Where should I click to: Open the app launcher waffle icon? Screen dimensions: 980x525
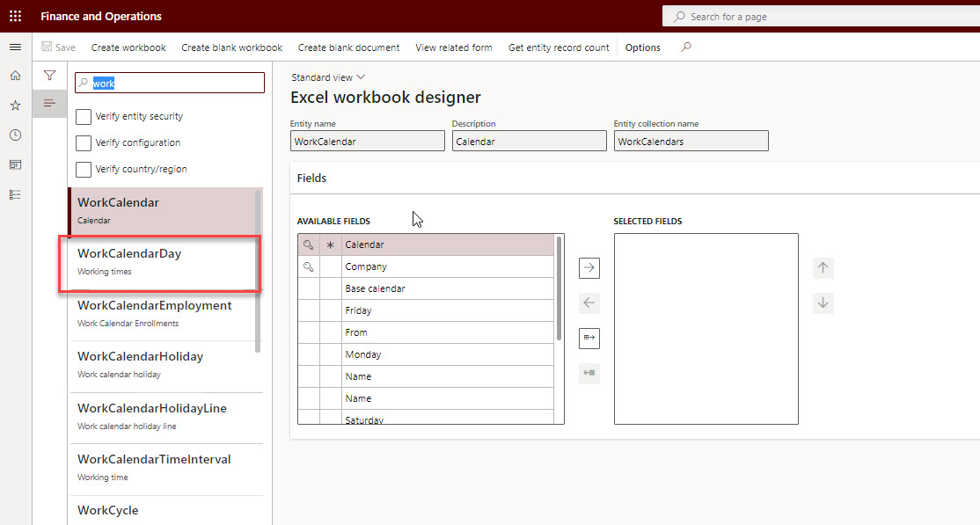tap(16, 16)
